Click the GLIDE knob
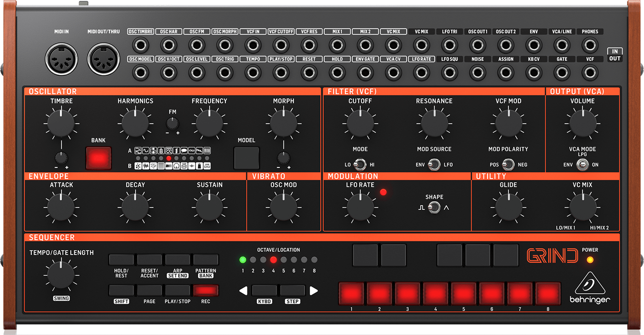The height and width of the screenshot is (335, 644). click(508, 207)
